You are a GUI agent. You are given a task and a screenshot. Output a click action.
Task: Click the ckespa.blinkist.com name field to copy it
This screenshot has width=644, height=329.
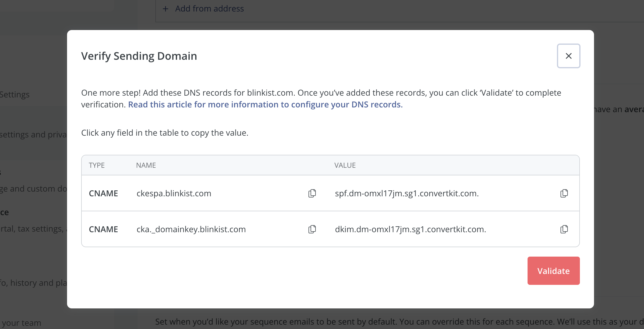tap(174, 193)
